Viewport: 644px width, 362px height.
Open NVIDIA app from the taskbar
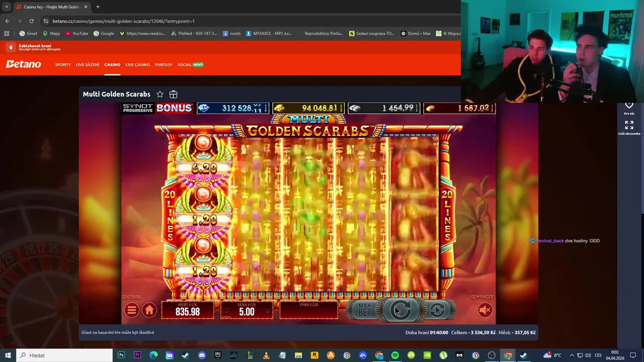(427, 355)
